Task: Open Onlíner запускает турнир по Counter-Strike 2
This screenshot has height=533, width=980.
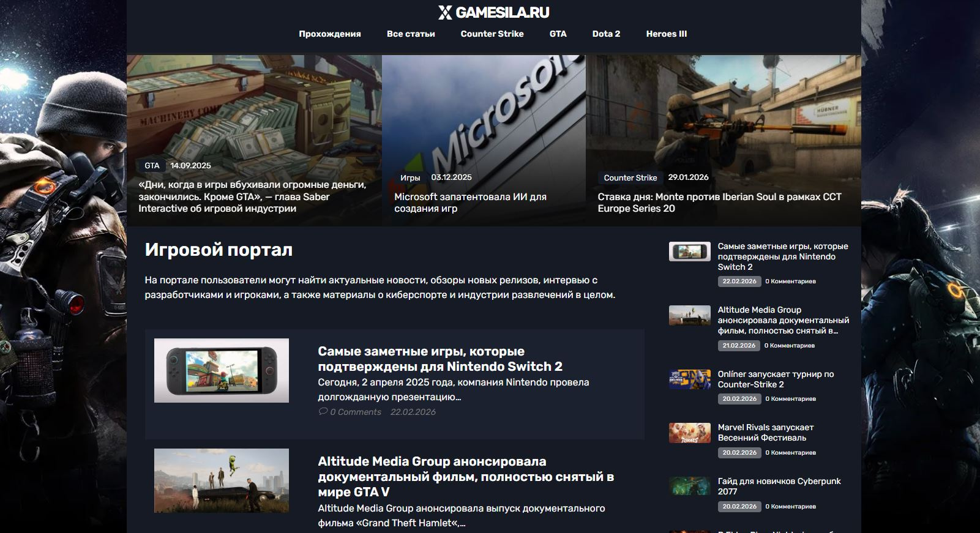Action: coord(776,379)
